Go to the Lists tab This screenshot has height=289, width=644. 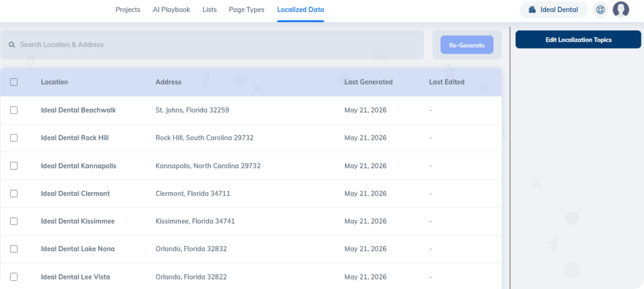209,10
